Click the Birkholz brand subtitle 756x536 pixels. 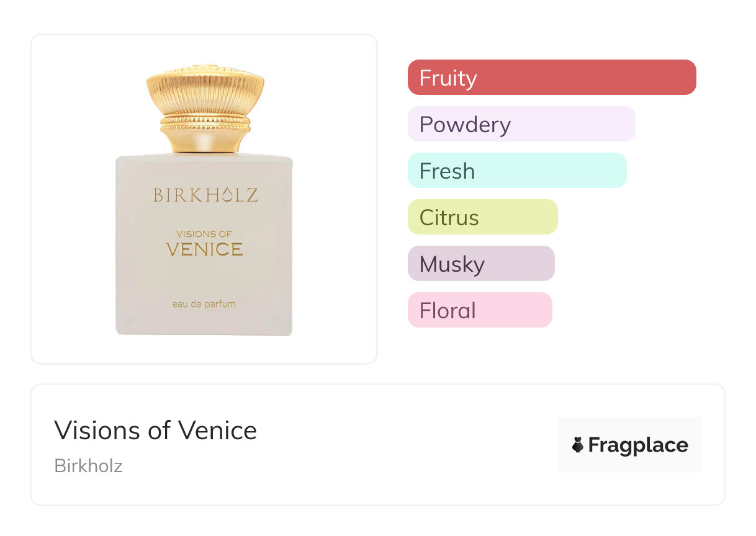[88, 466]
